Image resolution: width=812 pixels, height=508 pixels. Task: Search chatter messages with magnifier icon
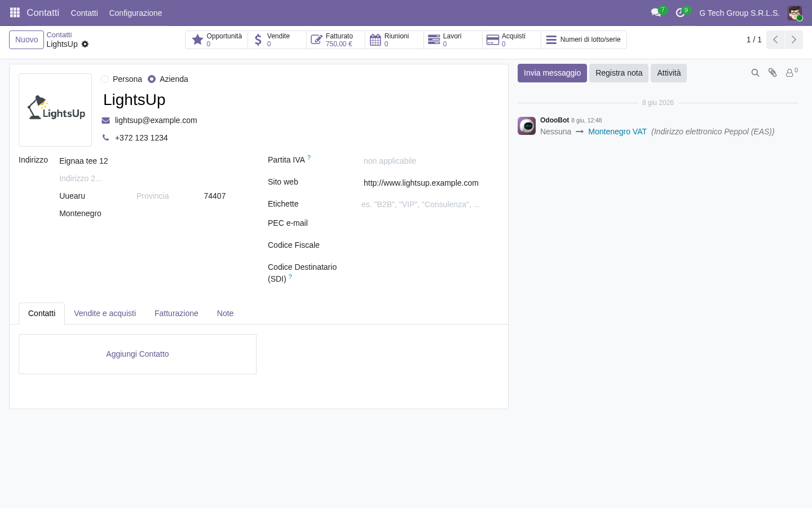click(x=755, y=73)
